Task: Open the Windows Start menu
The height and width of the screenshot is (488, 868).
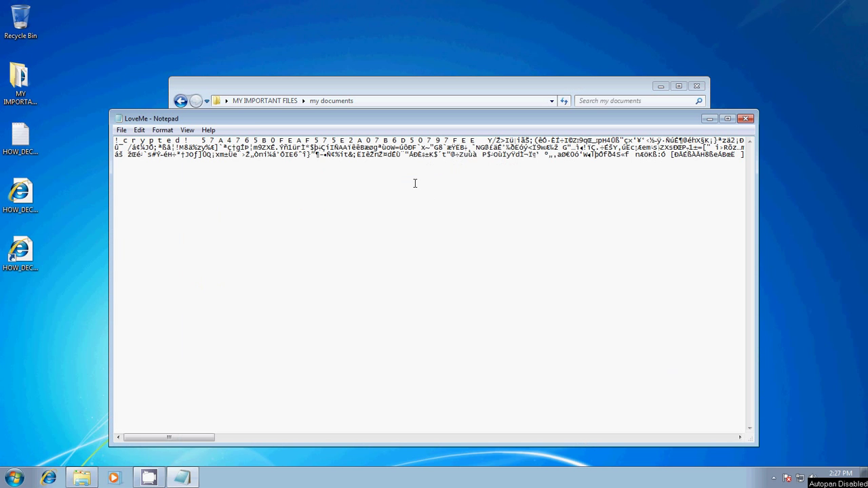Action: pyautogui.click(x=14, y=478)
